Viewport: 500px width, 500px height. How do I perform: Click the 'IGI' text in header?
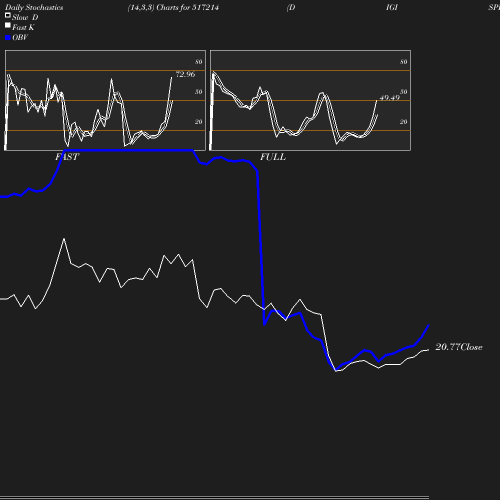[x=392, y=8]
